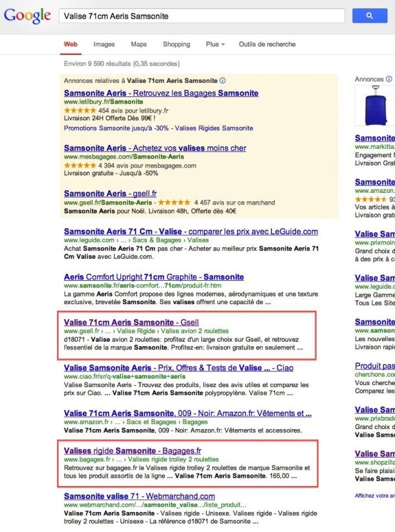Click 'Affichez votre' annonce link
Viewport: 395px width, 532px height.
tap(375, 496)
